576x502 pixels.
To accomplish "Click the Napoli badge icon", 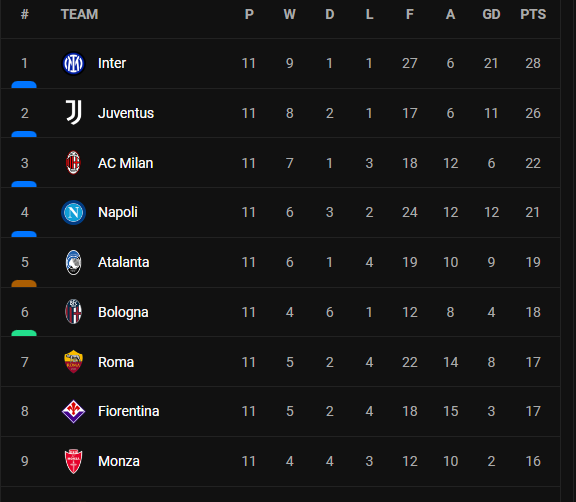I will [73, 212].
